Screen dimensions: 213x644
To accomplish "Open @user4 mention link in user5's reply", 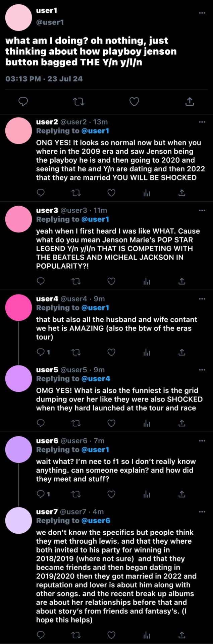I will (96, 379).
